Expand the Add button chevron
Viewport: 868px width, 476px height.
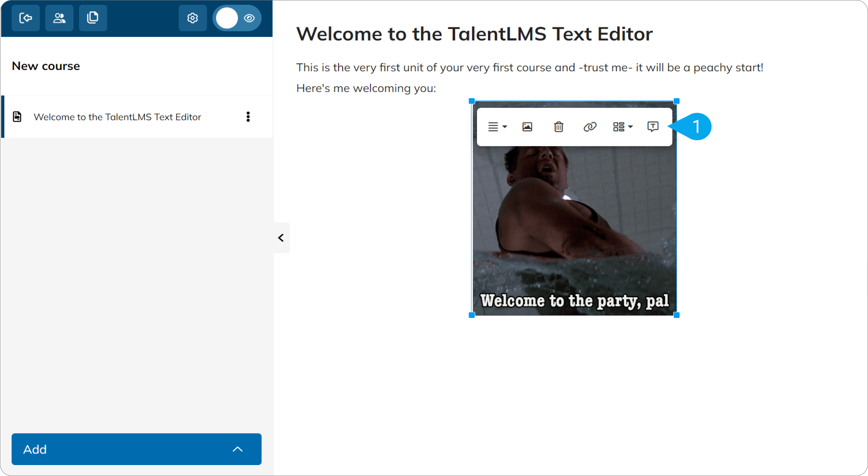(238, 449)
